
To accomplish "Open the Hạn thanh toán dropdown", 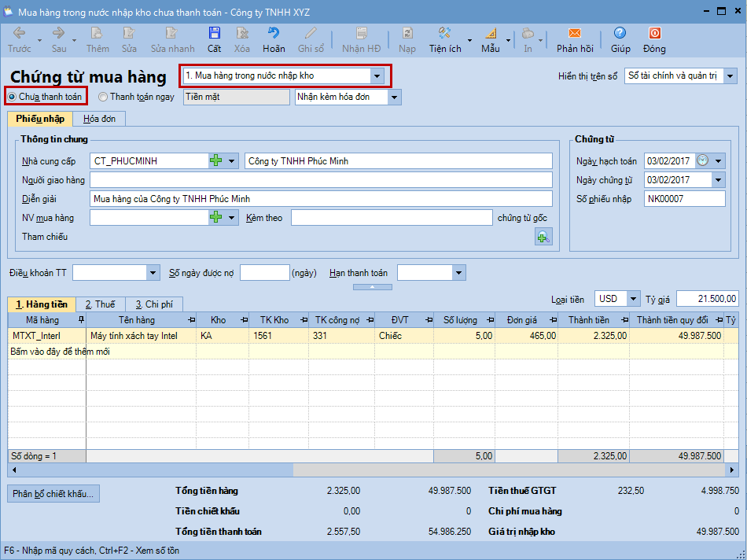I will pyautogui.click(x=458, y=273).
